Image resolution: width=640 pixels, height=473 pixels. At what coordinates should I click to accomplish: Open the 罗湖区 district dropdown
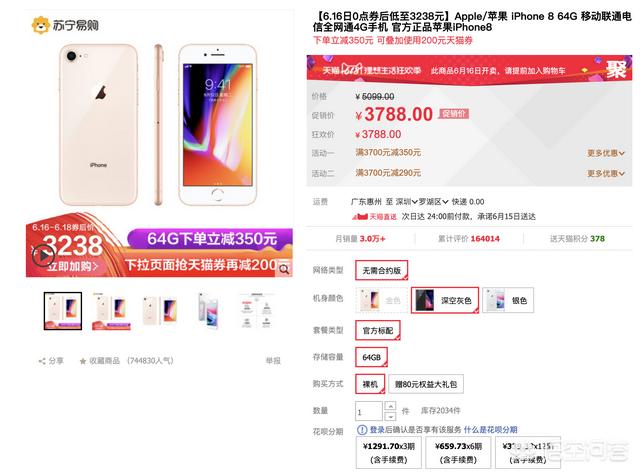(x=433, y=202)
